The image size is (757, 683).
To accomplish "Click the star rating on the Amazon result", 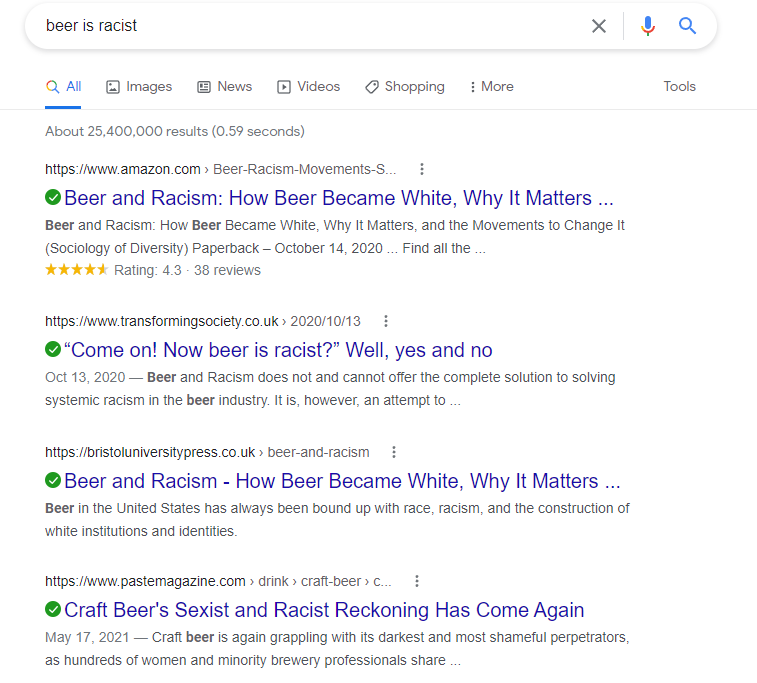I will (x=77, y=270).
